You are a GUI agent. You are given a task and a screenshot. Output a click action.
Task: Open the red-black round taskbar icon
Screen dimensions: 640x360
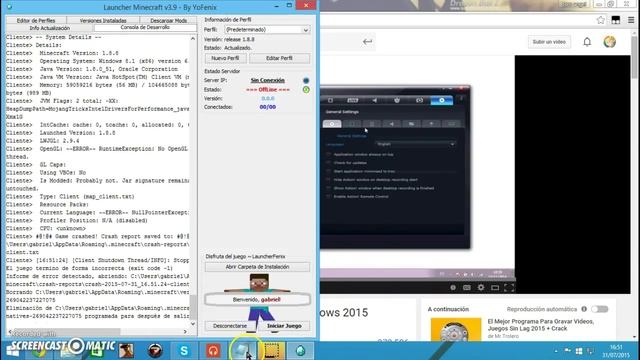click(155, 350)
